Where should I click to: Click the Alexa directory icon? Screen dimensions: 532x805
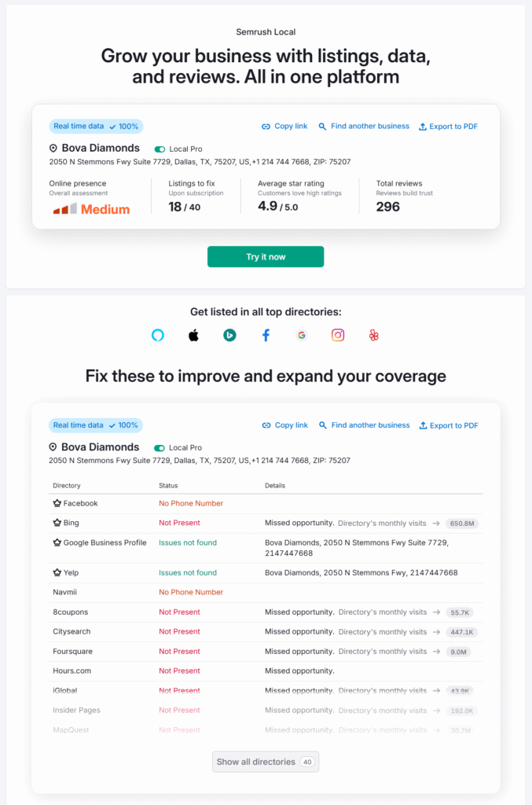tap(158, 335)
